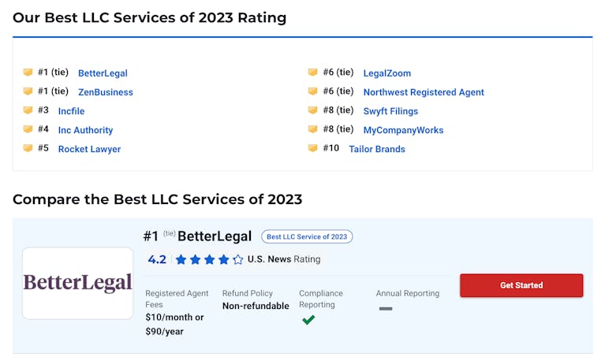
Task: Click the badge icon next to #3 Incfile
Action: [28, 110]
